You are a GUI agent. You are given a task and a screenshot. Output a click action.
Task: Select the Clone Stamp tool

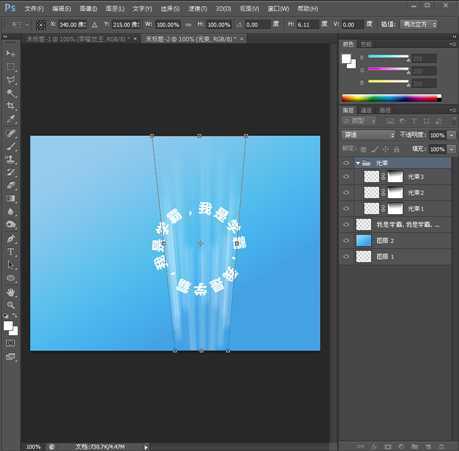coord(11,159)
